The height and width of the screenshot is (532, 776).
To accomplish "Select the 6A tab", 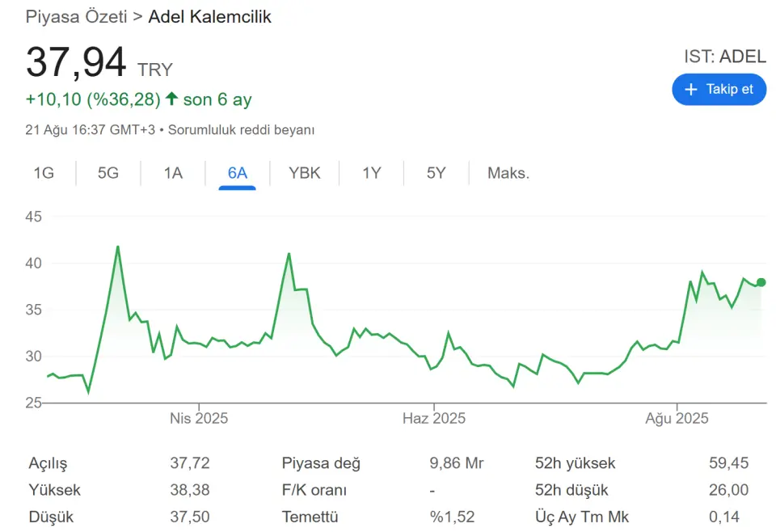I will (x=237, y=173).
